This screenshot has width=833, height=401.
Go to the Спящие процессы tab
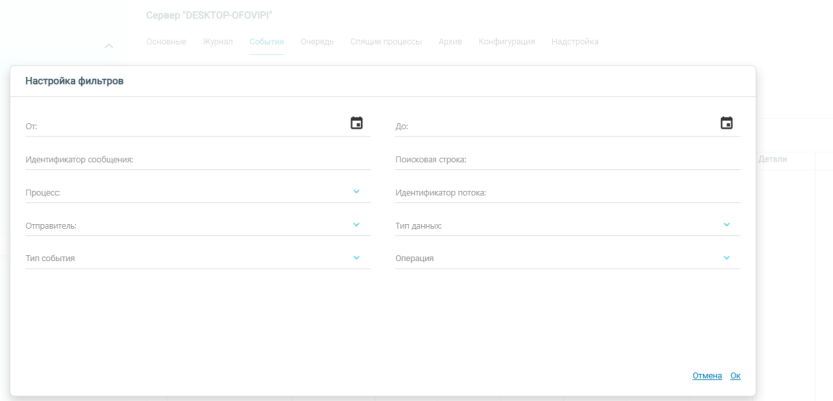click(x=385, y=41)
